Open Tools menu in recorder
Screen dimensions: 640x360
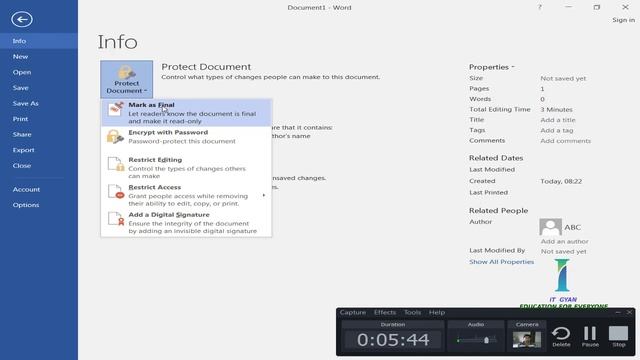click(x=412, y=312)
